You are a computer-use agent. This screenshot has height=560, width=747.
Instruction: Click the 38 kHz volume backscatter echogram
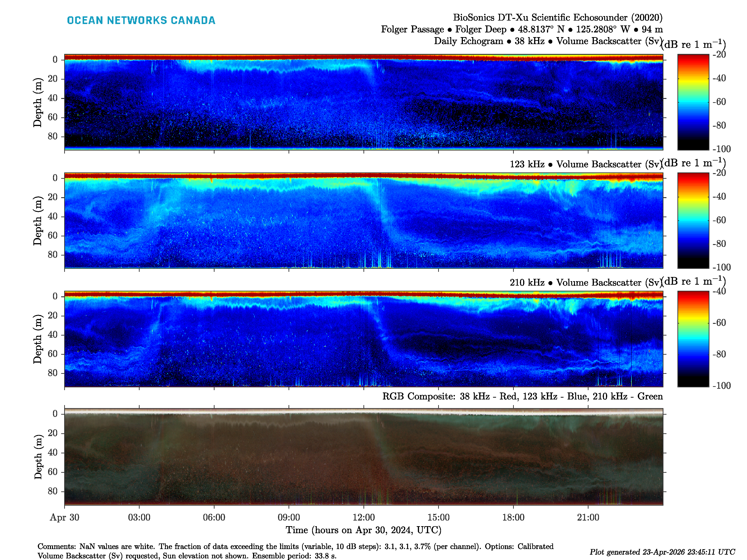click(363, 101)
